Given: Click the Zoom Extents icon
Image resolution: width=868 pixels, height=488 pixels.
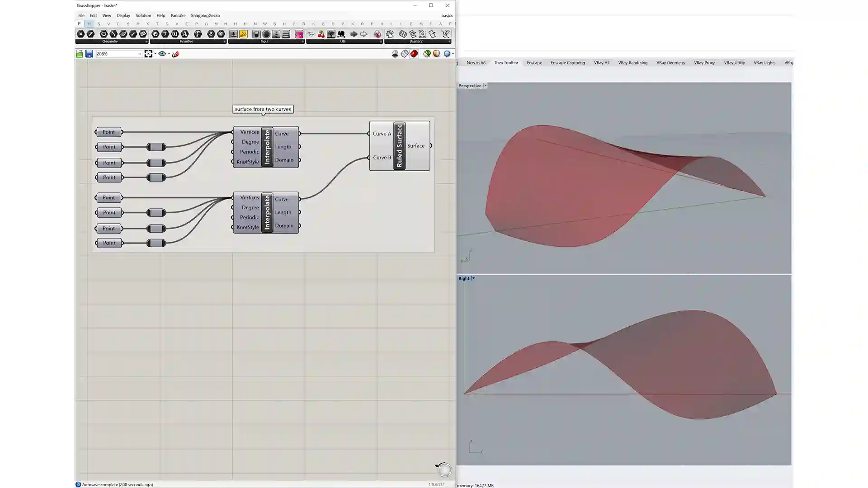Looking at the screenshot, I should [148, 54].
